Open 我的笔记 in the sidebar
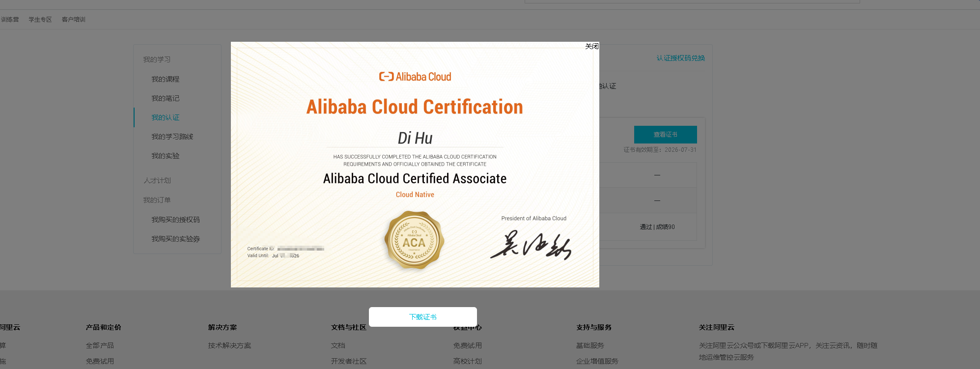The height and width of the screenshot is (369, 980). pyautogui.click(x=165, y=98)
